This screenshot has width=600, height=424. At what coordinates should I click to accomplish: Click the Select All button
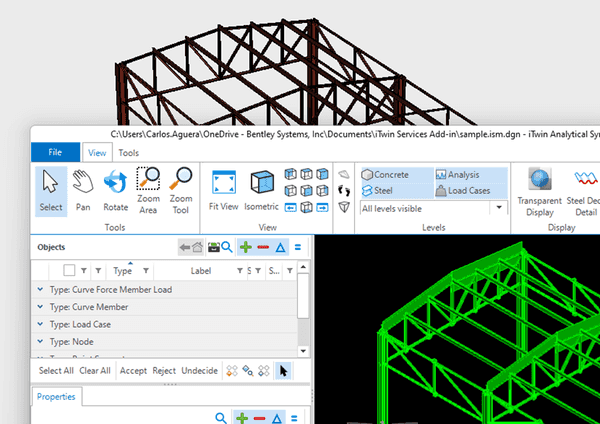click(x=56, y=370)
